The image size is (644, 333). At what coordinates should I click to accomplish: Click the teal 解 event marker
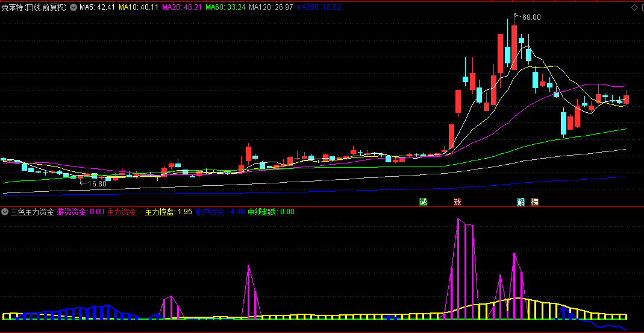coord(521,202)
